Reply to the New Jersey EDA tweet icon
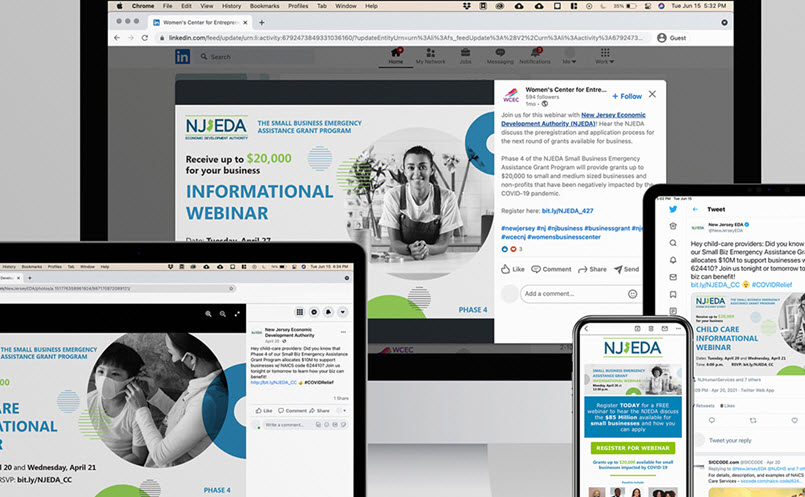The height and width of the screenshot is (497, 805). point(712,420)
